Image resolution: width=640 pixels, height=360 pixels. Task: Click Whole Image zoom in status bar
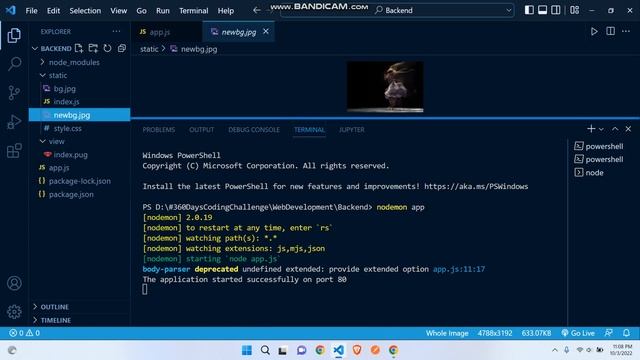[447, 333]
